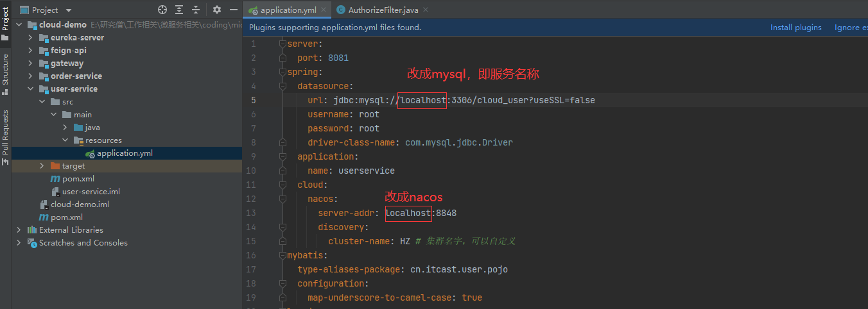868x309 pixels.
Task: Click the Install plugins link
Action: tap(796, 28)
